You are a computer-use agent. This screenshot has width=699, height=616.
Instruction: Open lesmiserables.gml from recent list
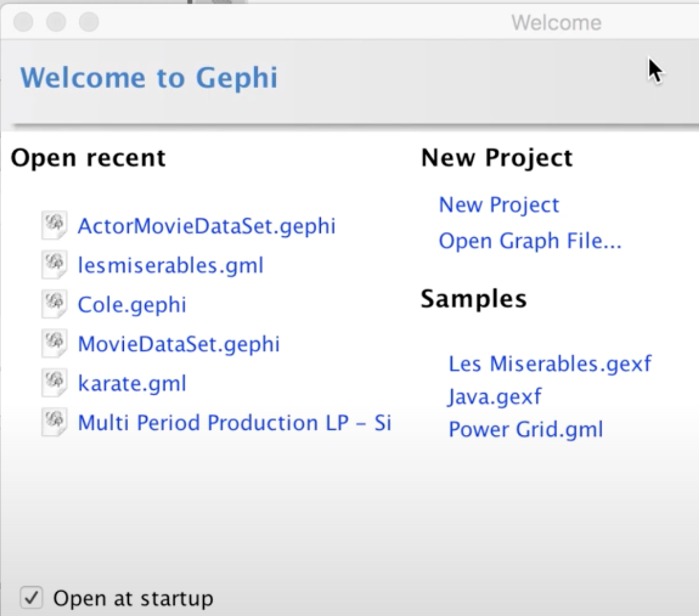(170, 265)
